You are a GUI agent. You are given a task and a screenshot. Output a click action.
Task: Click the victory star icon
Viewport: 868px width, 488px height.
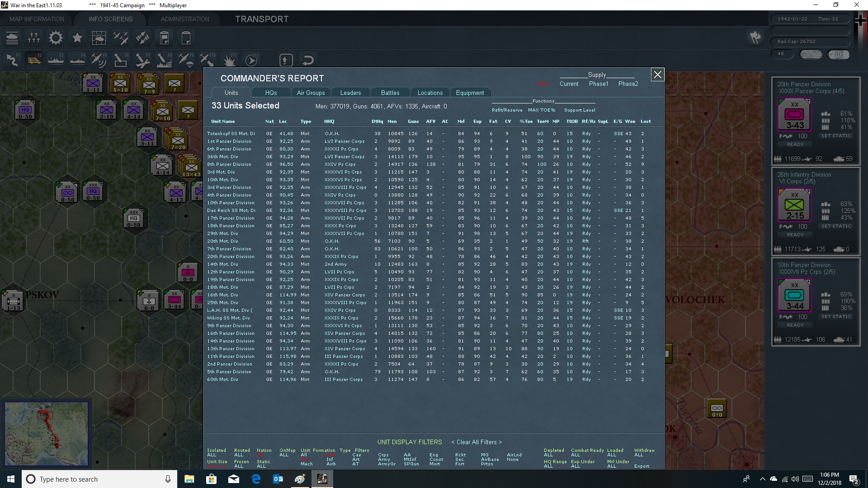pos(77,38)
